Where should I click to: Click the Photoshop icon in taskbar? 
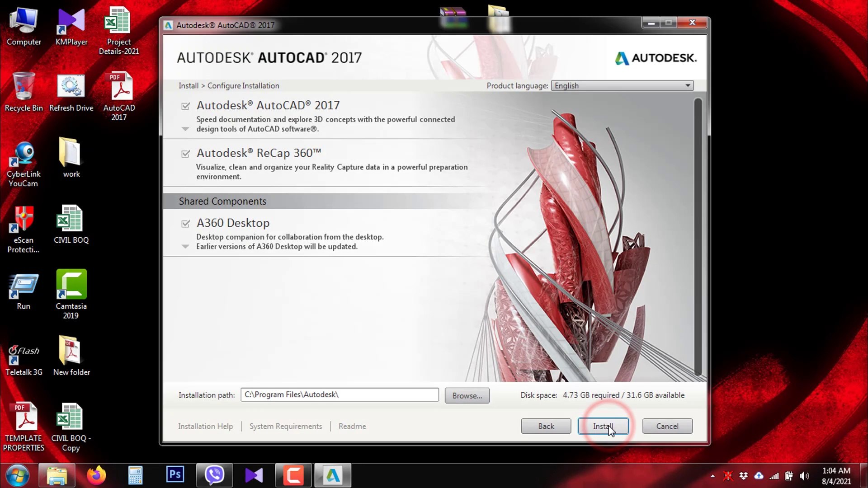(175, 475)
